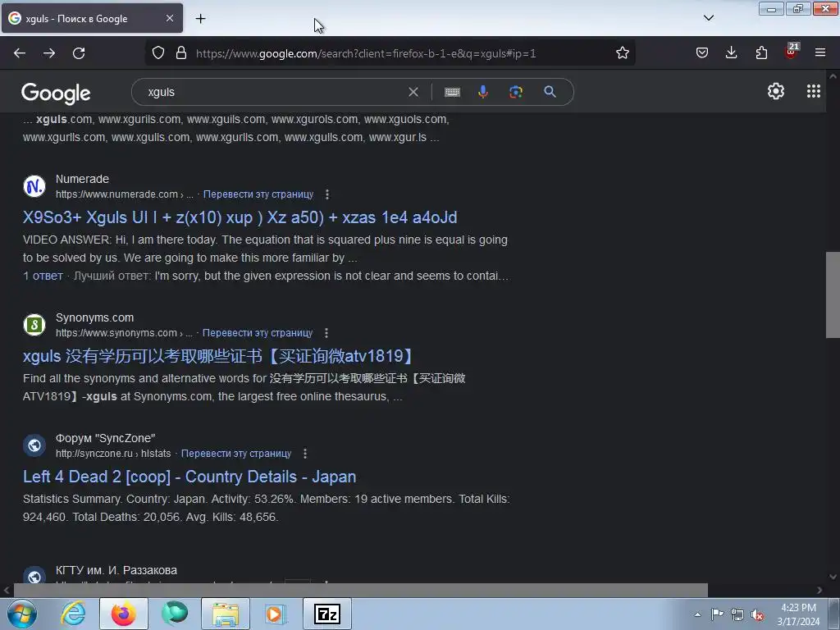Viewport: 840px width, 630px height.
Task: Open the media player taskbar icon
Action: [x=276, y=614]
